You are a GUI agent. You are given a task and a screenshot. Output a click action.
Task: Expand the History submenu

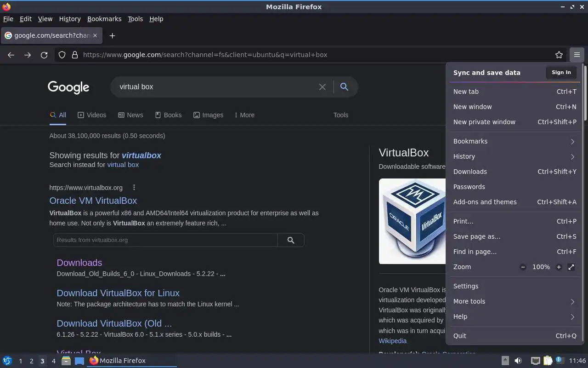click(x=514, y=156)
